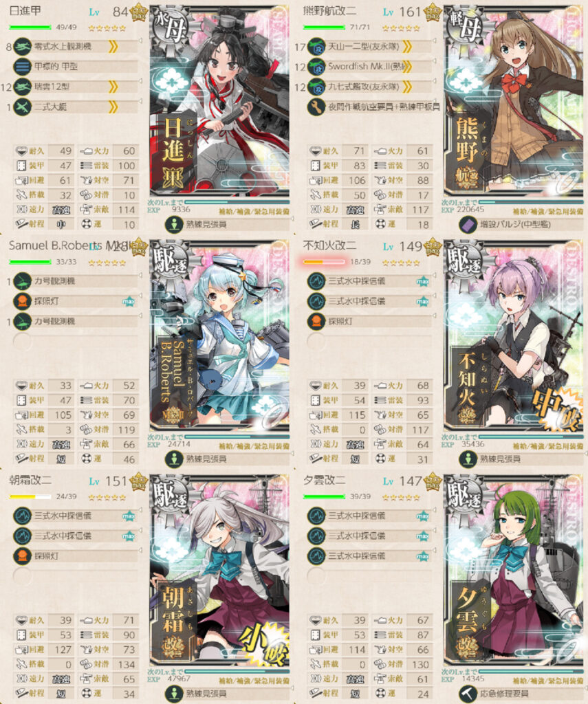The image size is (588, 704).
Task: Select the 瑞雲12型 equipment slot
Action: (x=76, y=87)
